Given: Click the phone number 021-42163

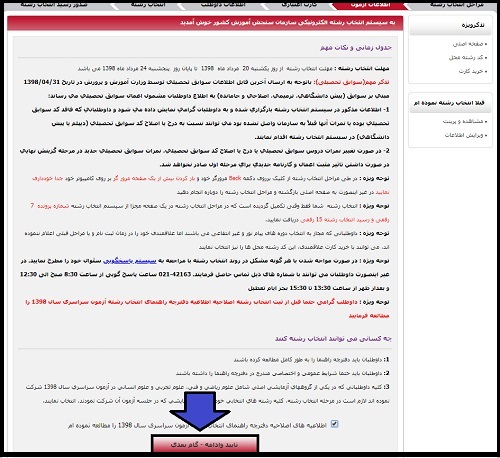Looking at the screenshot, I should [x=175, y=274].
